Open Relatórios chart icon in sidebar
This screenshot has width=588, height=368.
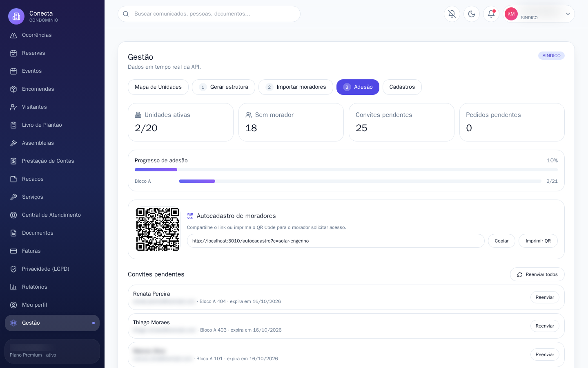(13, 287)
